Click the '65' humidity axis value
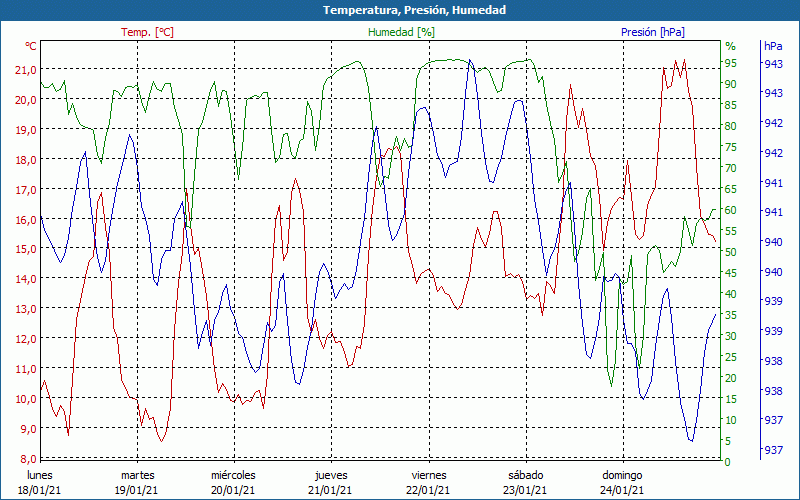Viewport: 800px width, 500px height. (x=731, y=189)
